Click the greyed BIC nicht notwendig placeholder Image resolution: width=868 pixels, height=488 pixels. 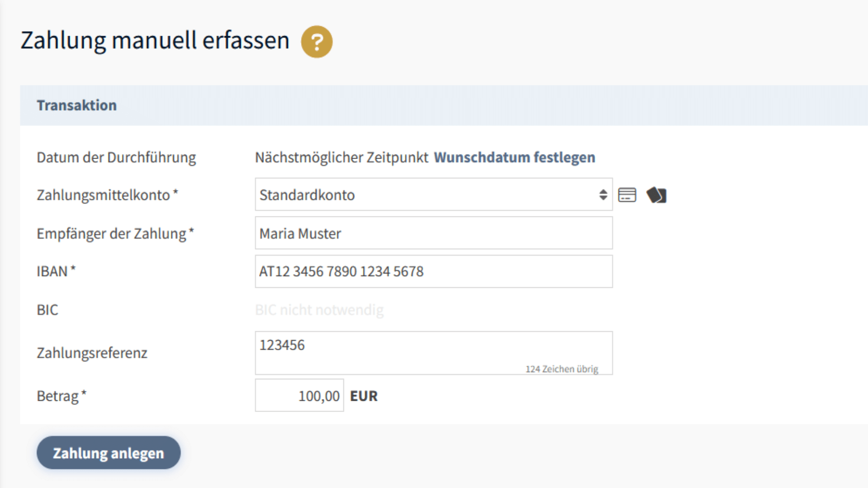319,310
